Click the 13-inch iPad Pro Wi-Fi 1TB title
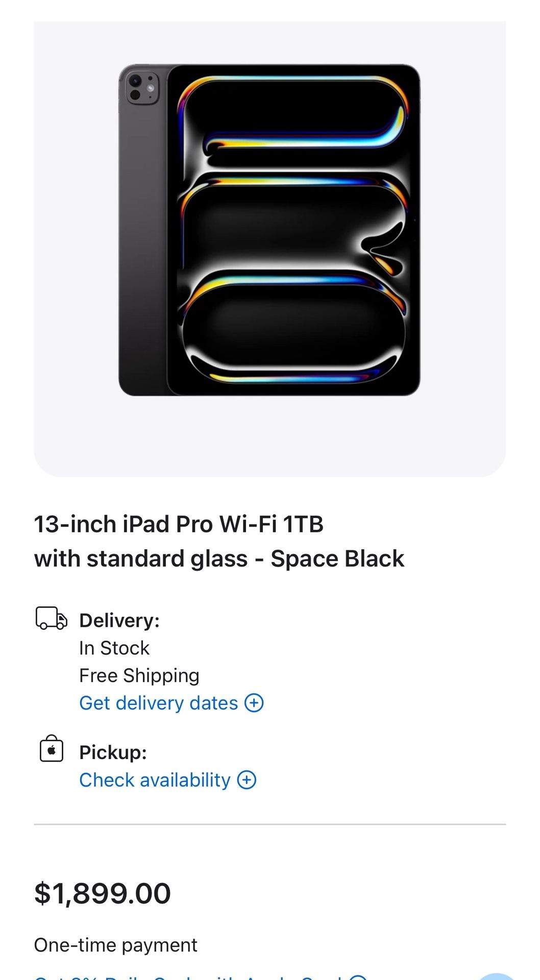The height and width of the screenshot is (980, 540). [x=179, y=524]
